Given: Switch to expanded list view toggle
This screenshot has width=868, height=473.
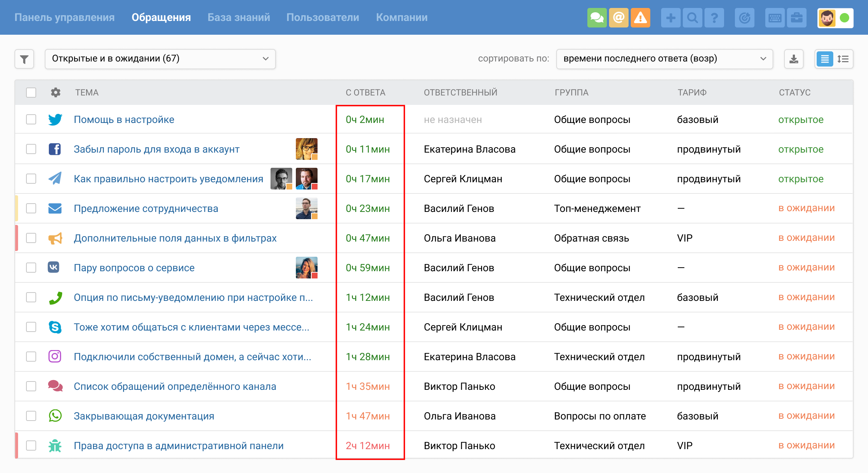Looking at the screenshot, I should [x=843, y=59].
